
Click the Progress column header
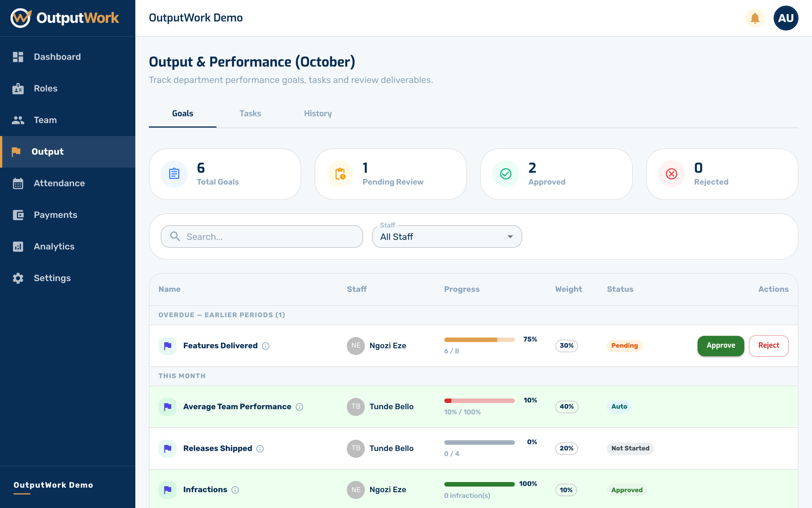(462, 289)
